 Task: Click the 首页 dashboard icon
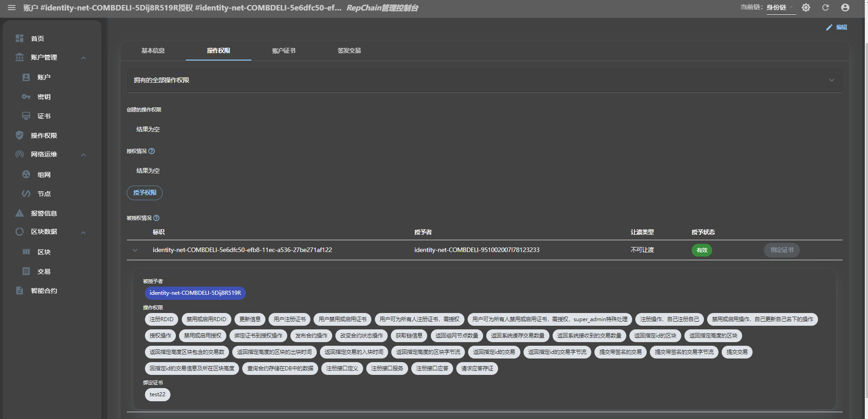click(x=20, y=38)
